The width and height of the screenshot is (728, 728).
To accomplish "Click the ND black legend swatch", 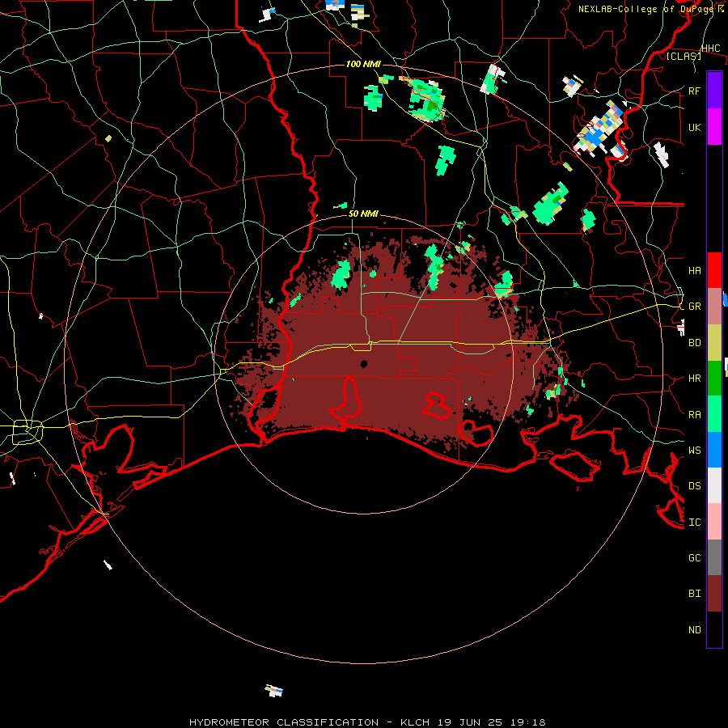I will [714, 629].
